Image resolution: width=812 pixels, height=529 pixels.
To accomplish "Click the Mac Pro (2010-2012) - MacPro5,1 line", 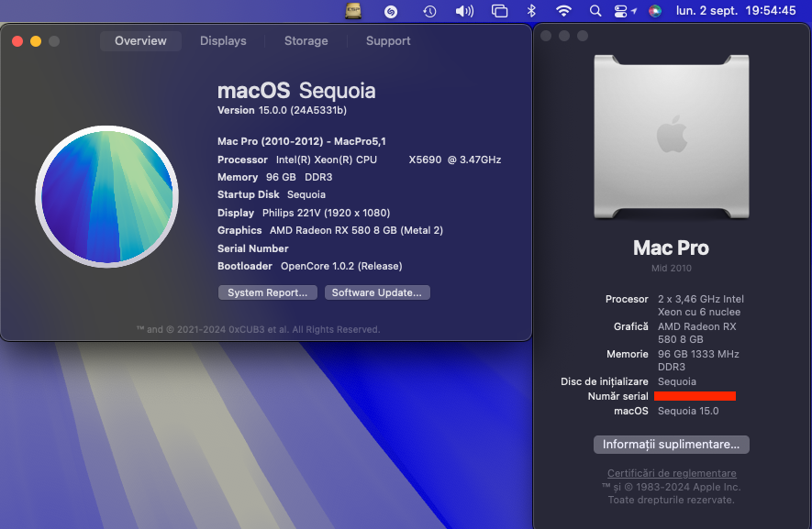I will coord(301,141).
